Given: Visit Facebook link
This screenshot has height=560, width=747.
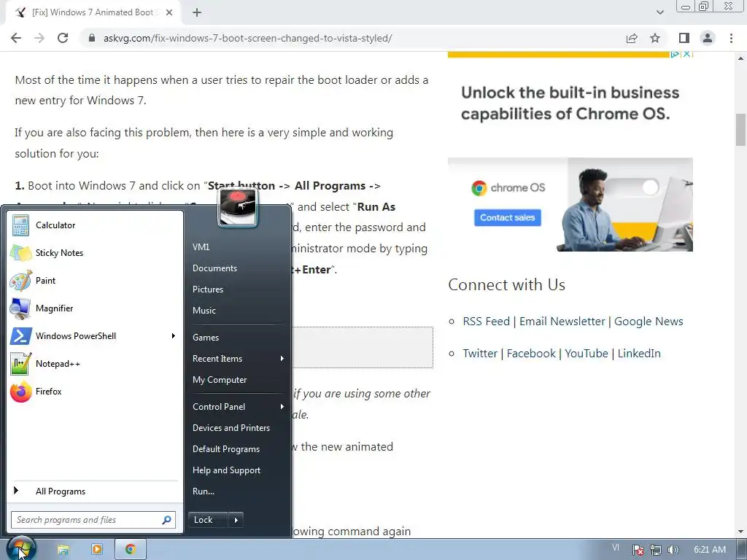Looking at the screenshot, I should click(531, 354).
